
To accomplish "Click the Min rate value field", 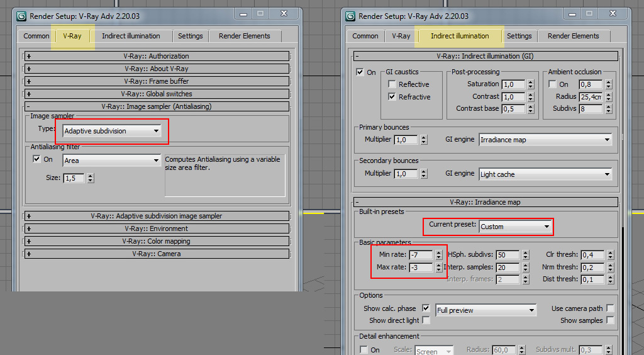I will [x=421, y=255].
